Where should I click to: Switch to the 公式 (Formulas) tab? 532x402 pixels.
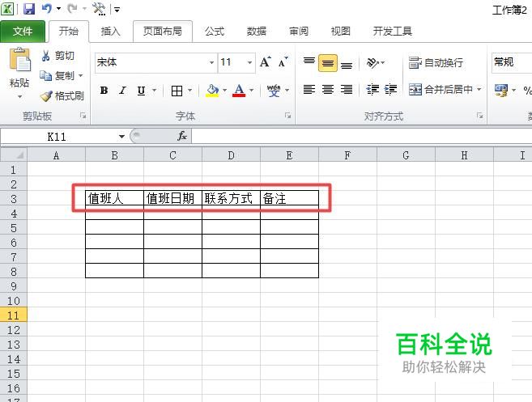coord(215,32)
